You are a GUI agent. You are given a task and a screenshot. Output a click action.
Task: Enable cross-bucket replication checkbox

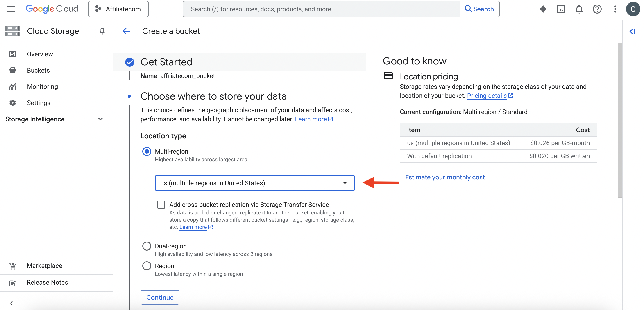click(x=161, y=205)
